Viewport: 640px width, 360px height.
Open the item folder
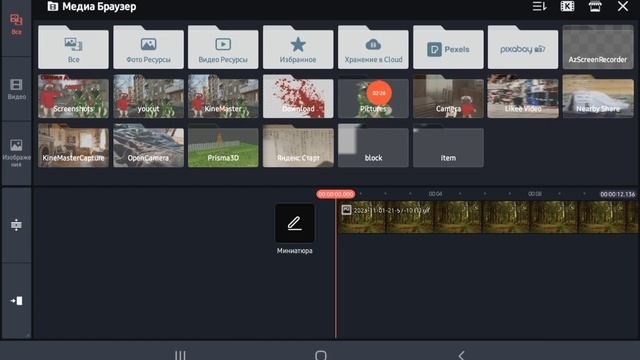point(448,146)
